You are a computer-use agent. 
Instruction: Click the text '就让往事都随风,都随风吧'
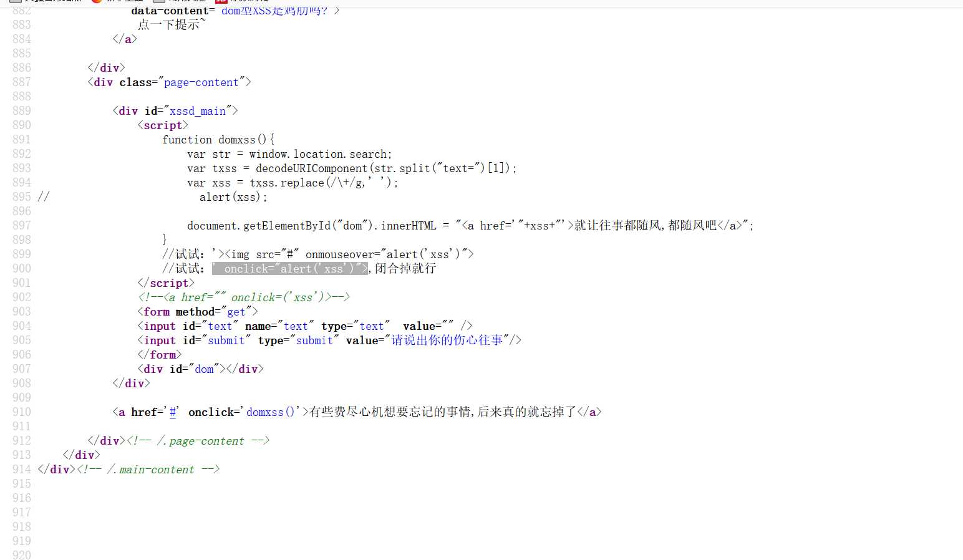(x=646, y=225)
